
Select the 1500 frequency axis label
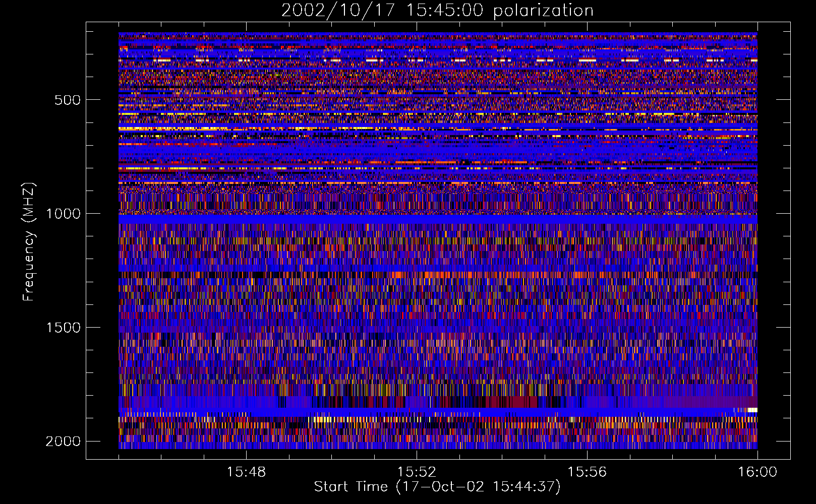63,328
